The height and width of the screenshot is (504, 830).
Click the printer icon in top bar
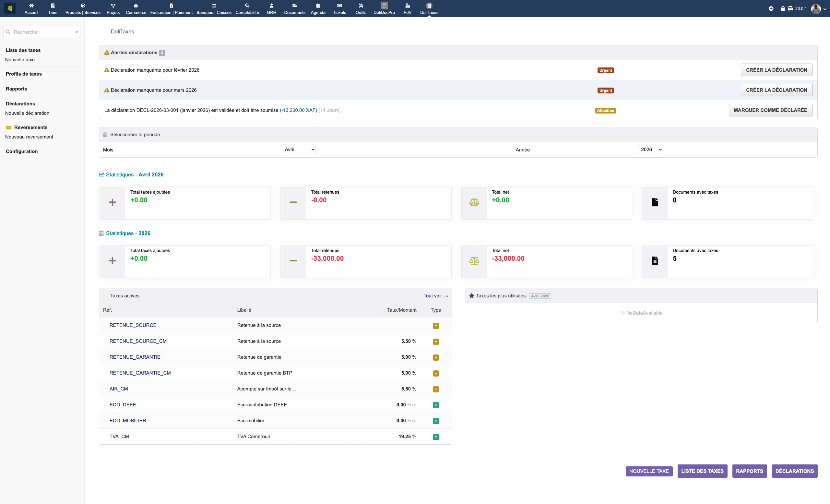(790, 9)
